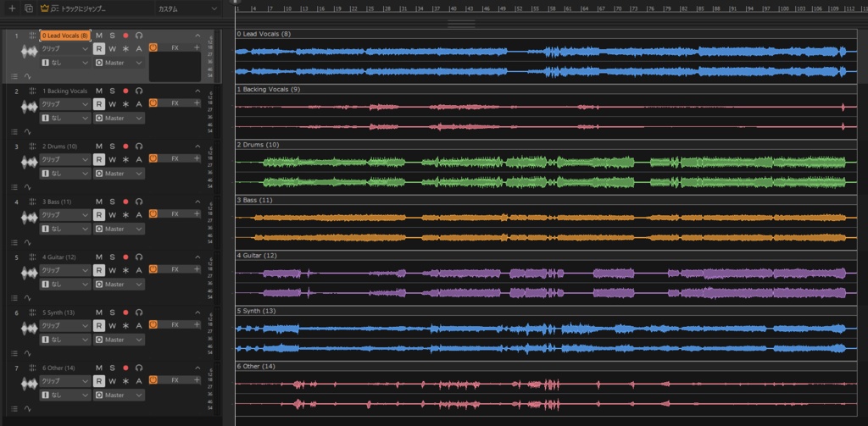Click the take lanes icon on Guitar track

[x=14, y=297]
